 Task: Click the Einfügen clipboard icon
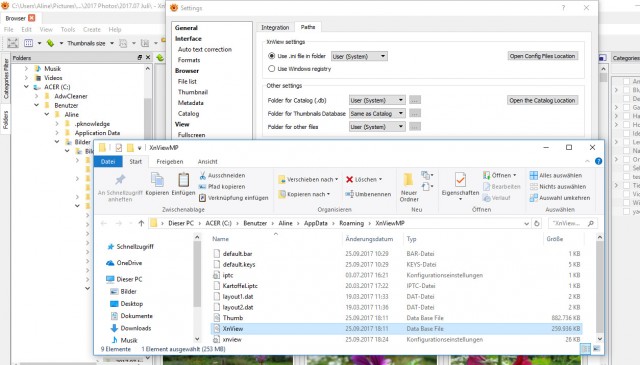[183, 180]
